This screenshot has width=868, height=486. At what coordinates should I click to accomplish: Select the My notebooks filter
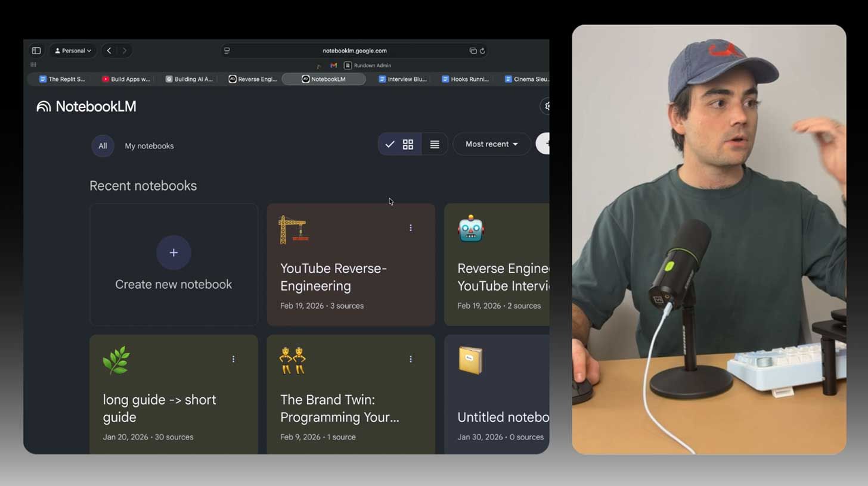pos(149,146)
